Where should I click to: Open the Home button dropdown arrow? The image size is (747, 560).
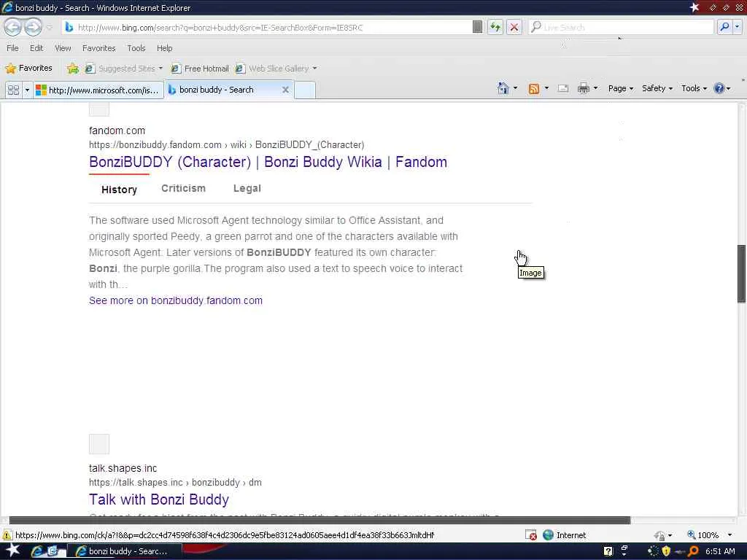coord(516,88)
